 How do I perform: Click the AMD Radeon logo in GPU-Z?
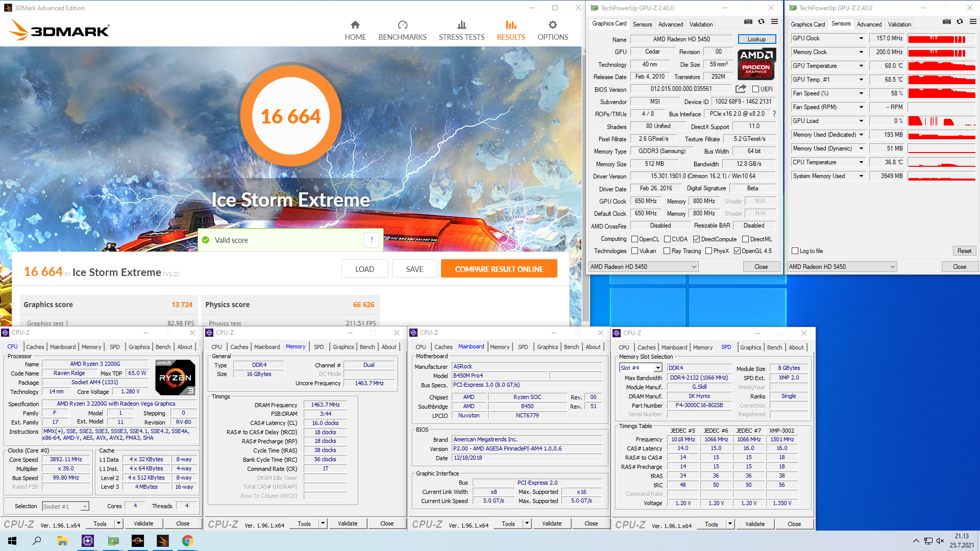tap(756, 63)
